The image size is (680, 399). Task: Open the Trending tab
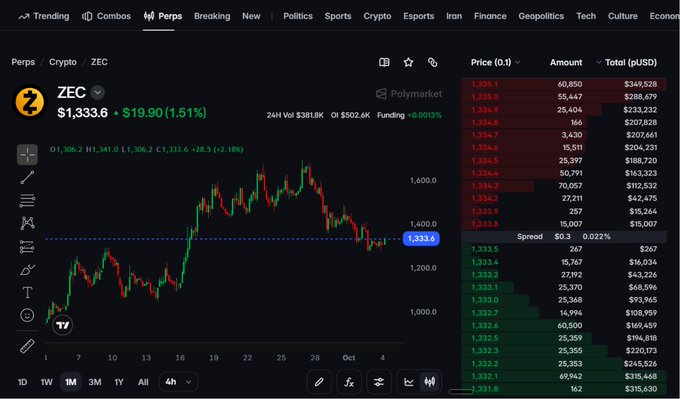click(x=44, y=16)
